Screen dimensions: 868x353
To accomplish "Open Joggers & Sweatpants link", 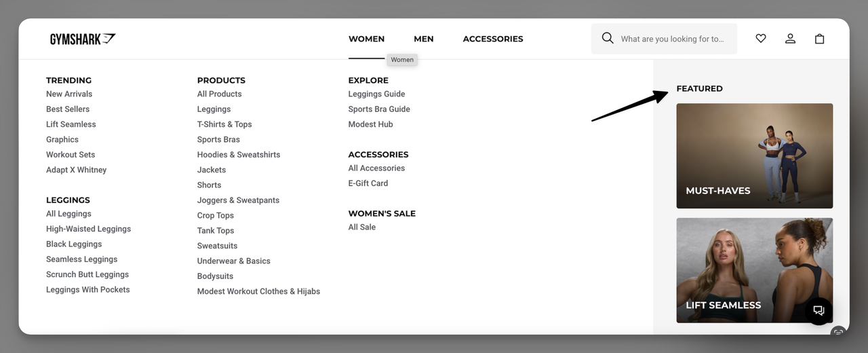I will [x=238, y=200].
